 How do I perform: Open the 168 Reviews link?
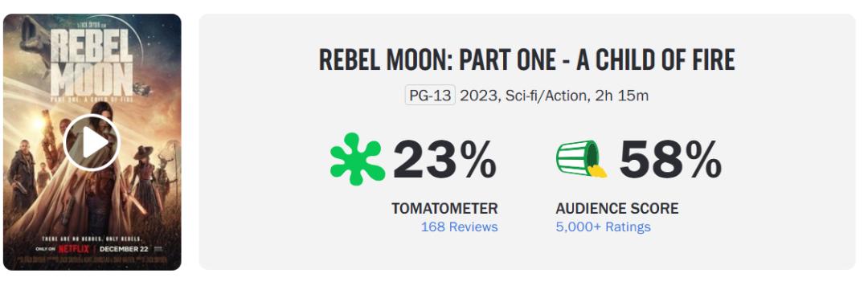tap(459, 226)
